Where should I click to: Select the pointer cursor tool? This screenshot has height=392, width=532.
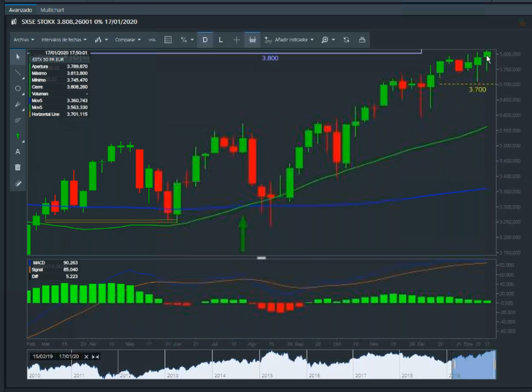click(18, 57)
